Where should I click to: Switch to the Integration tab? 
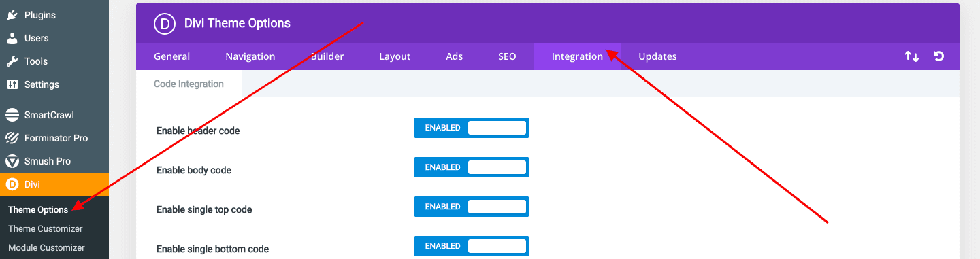tap(577, 56)
